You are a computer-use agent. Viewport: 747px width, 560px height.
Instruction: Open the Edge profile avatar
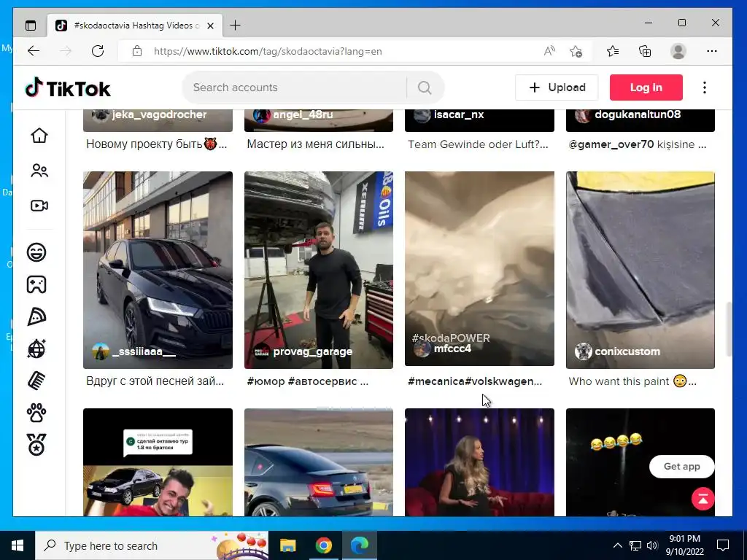point(678,51)
